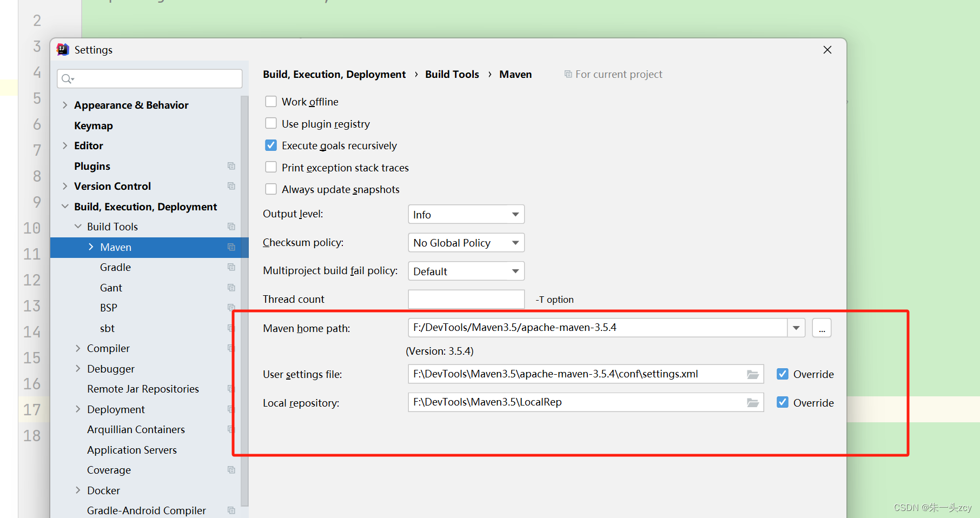Click Build Tools breadcrumb
The height and width of the screenshot is (518, 980).
tap(452, 74)
